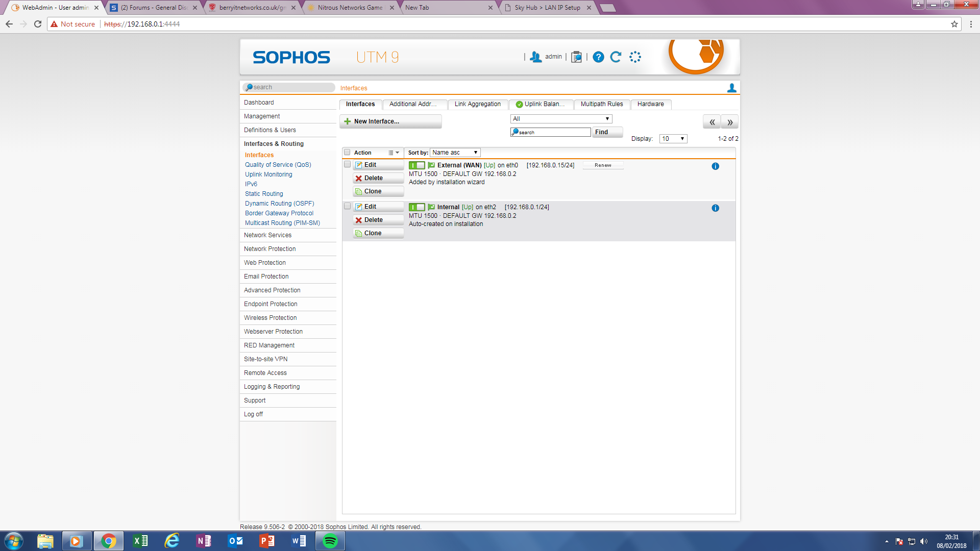980x551 pixels.
Task: Expand the Site-to-site VPN menu section
Action: 288,359
